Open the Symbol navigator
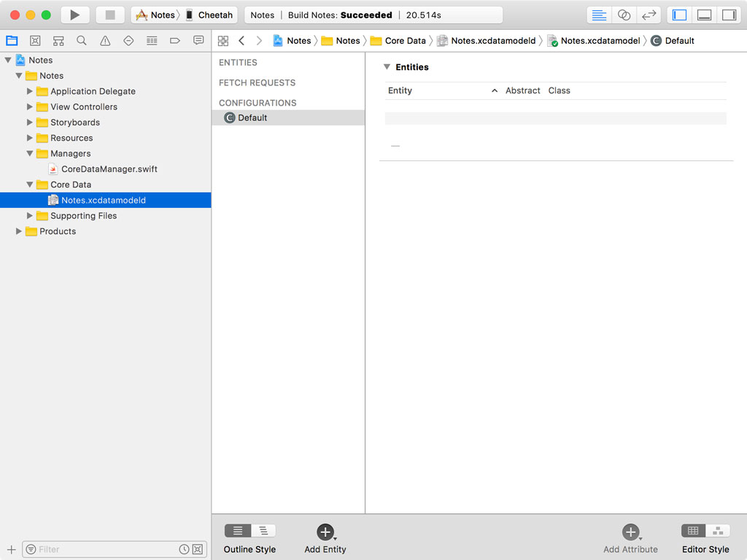The width and height of the screenshot is (747, 560). [x=58, y=40]
